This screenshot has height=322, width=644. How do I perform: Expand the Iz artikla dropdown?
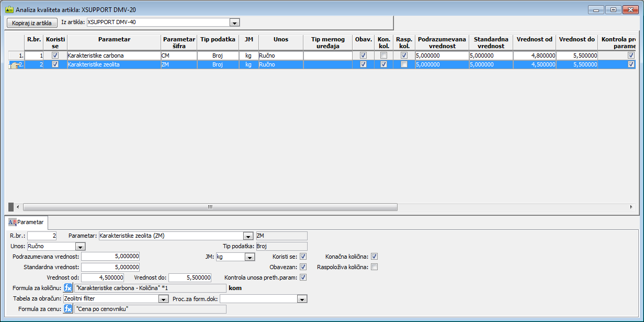tap(235, 23)
